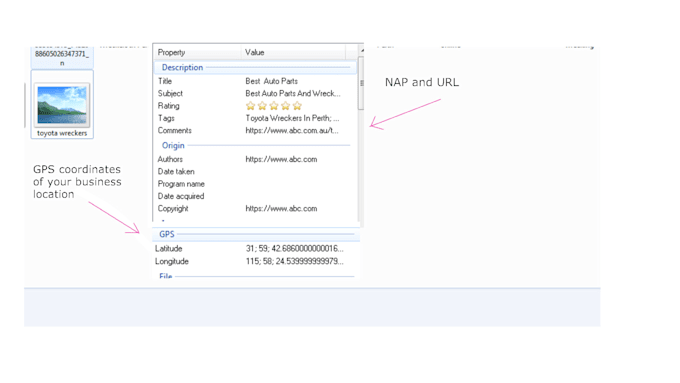Image resolution: width=680 pixels, height=383 pixels.
Task: Click the empty Date acquired value field
Action: pos(299,196)
